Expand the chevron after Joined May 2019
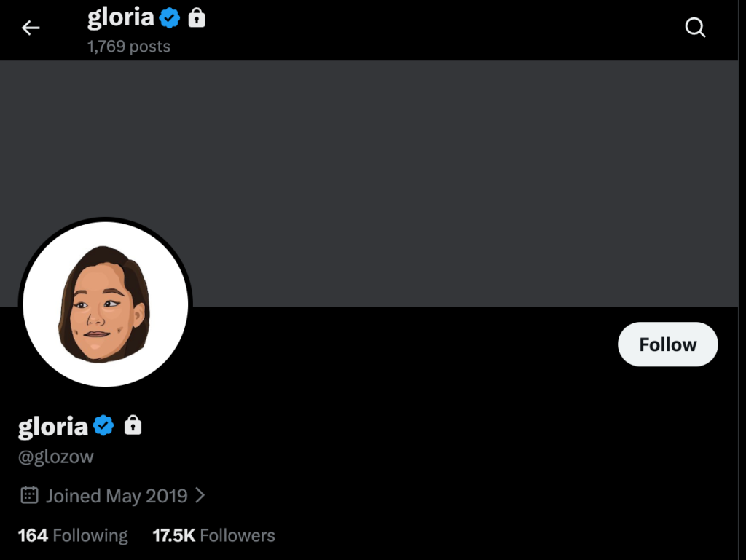Image resolution: width=746 pixels, height=560 pixels. tap(200, 496)
